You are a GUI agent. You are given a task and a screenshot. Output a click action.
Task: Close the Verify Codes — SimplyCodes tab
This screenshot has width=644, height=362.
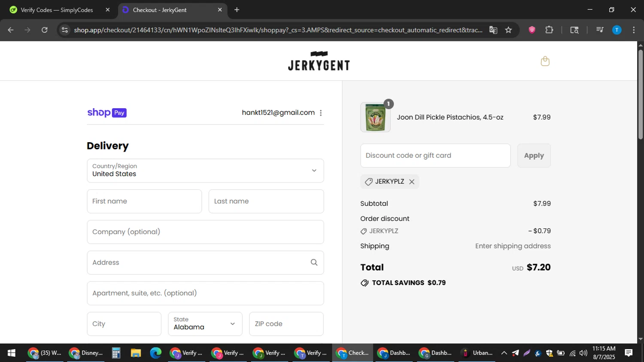tap(107, 9)
